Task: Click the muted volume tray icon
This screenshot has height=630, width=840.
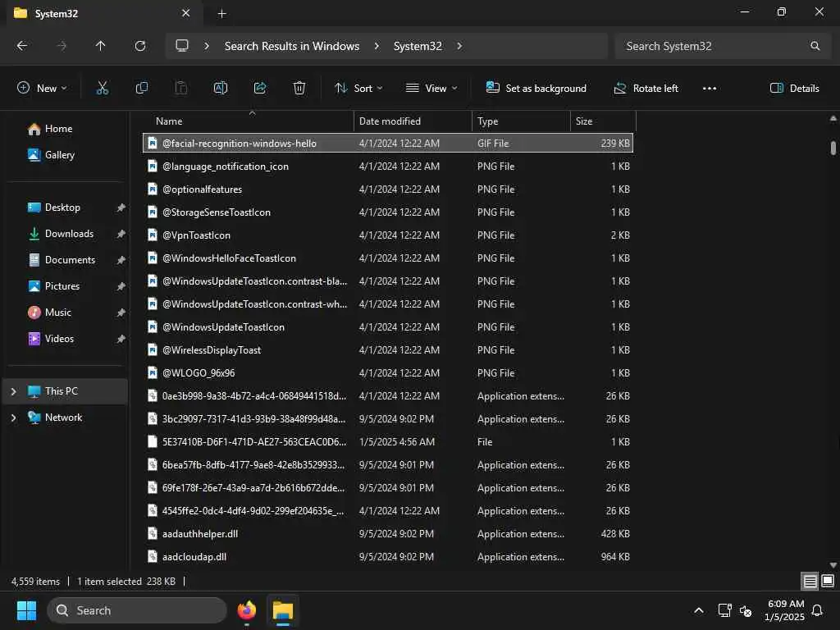Action: pyautogui.click(x=745, y=610)
